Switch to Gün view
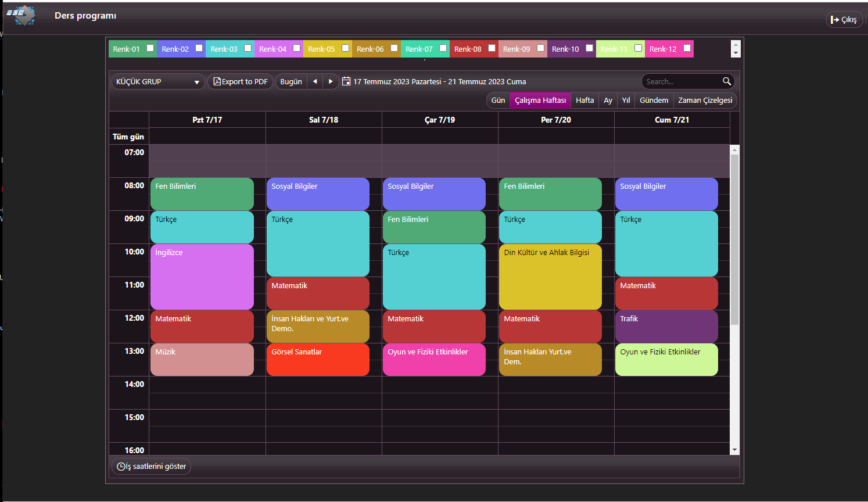 point(498,100)
